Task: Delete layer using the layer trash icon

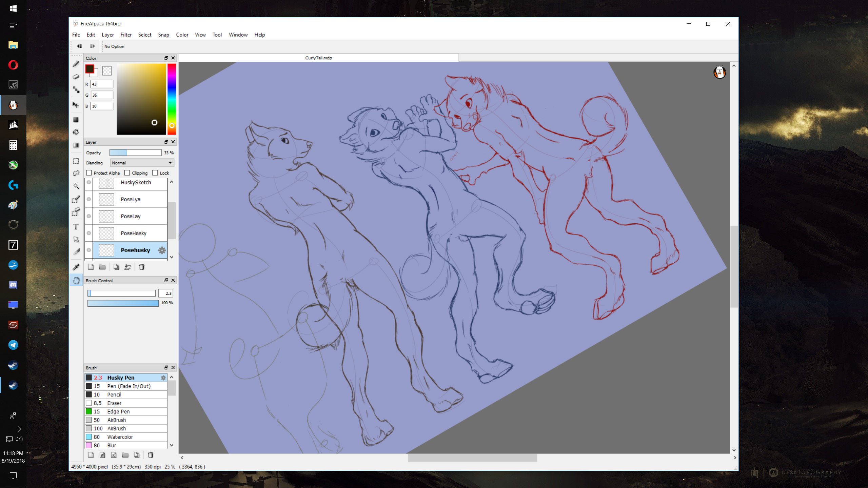Action: coord(142,267)
